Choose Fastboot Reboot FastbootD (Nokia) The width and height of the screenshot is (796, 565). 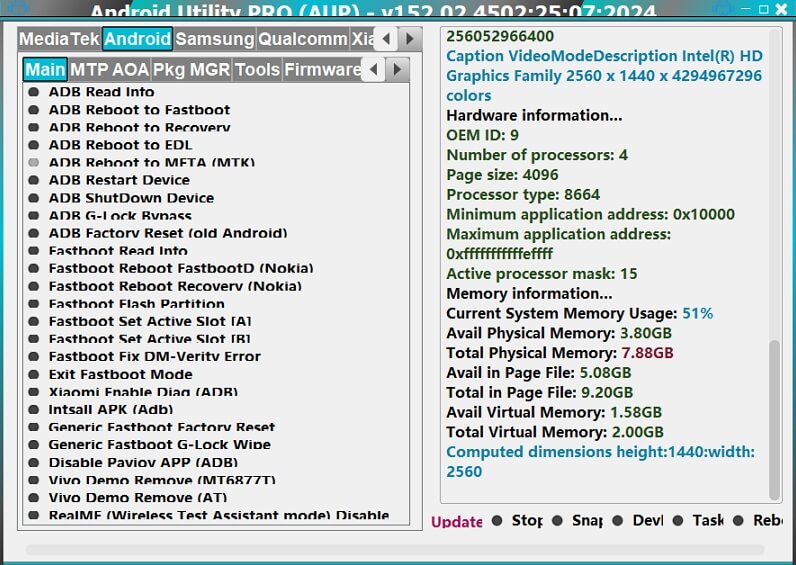pos(171,268)
